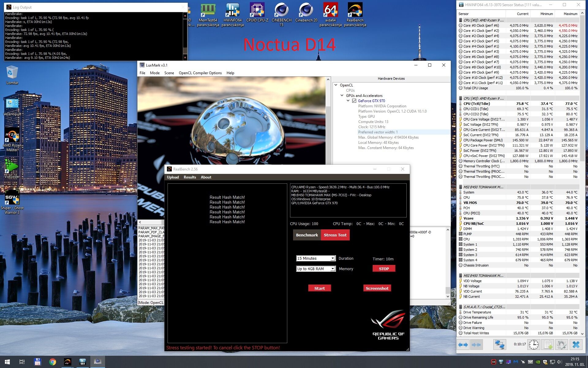588x368 pixels.
Task: Click LuxMark log panel scroll down arrow
Action: pyautogui.click(x=448, y=297)
